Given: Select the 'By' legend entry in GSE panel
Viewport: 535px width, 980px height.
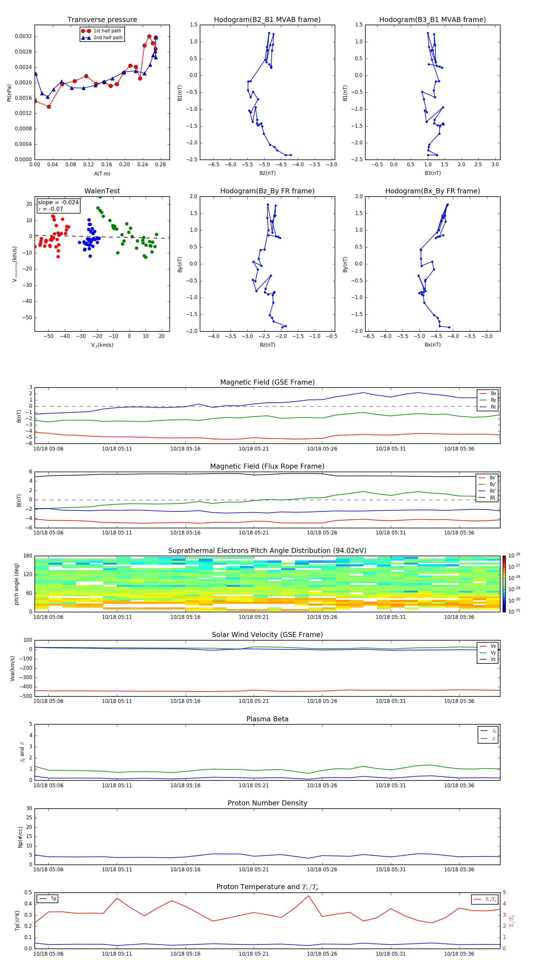Looking at the screenshot, I should [x=488, y=400].
